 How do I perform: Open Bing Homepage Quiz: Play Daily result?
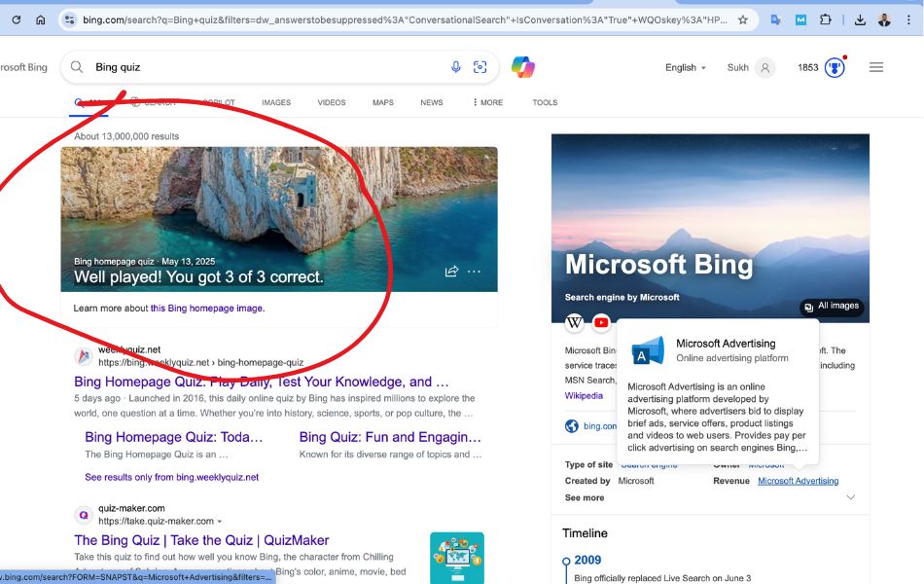pos(262,382)
